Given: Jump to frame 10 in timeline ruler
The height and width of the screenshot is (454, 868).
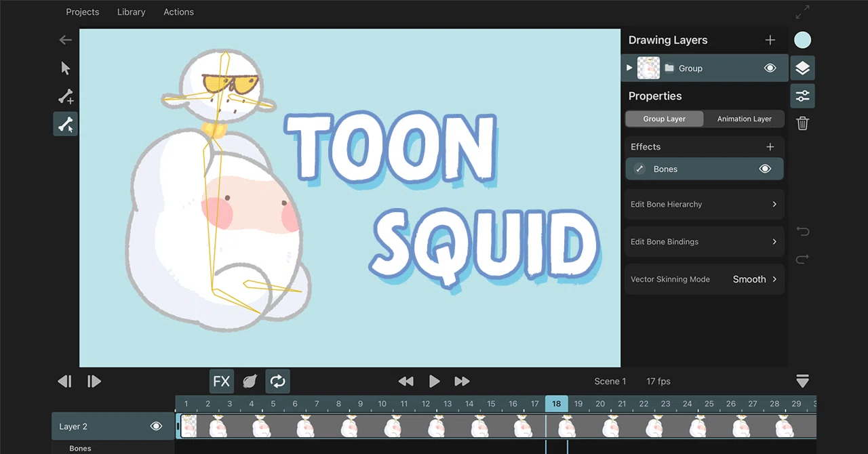Looking at the screenshot, I should 382,404.
